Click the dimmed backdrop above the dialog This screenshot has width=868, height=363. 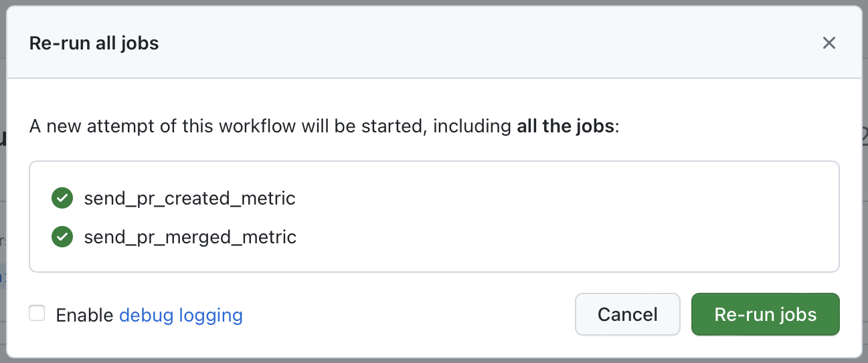[x=434, y=2]
